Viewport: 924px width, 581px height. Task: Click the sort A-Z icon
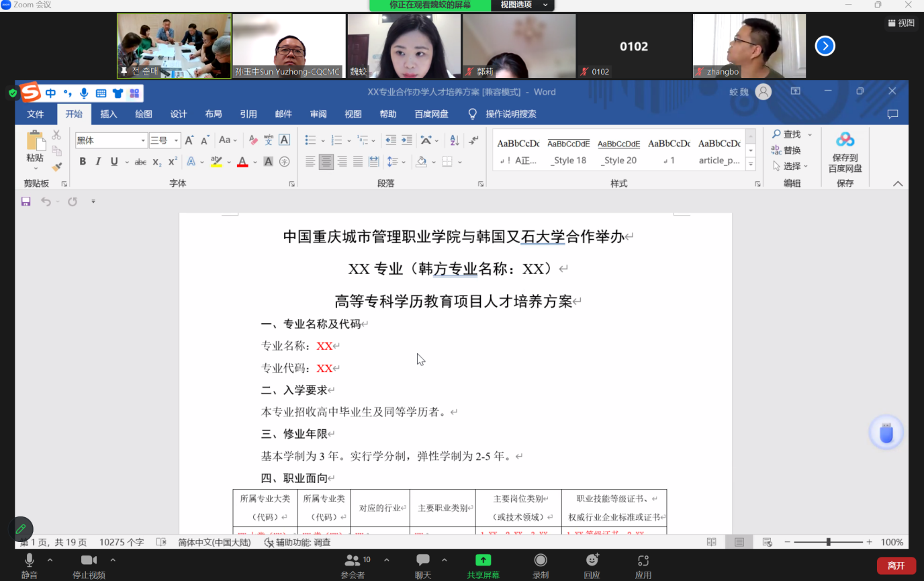455,140
